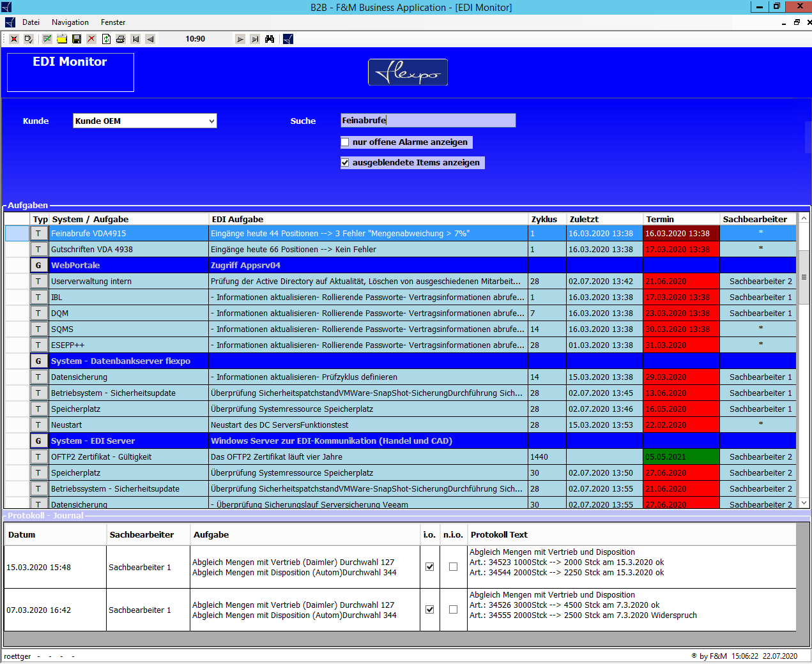Screen dimensions: 812x664
Task: Click the document checkmark toolbar icon
Action: click(29, 39)
